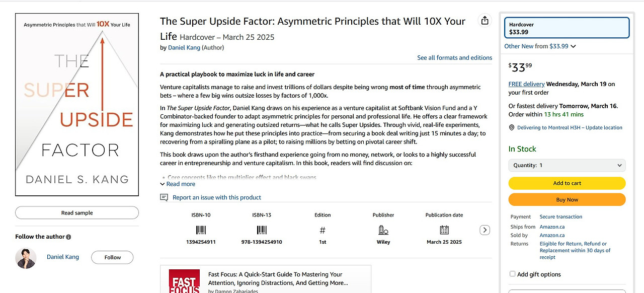644x293 pixels.
Task: Click the book cover image
Action: (77, 105)
